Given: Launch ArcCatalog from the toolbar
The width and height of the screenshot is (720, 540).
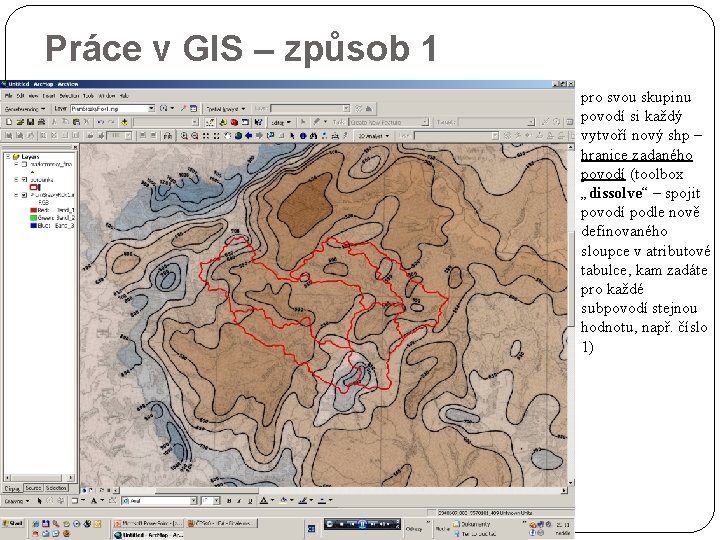Looking at the screenshot, I should (223, 122).
